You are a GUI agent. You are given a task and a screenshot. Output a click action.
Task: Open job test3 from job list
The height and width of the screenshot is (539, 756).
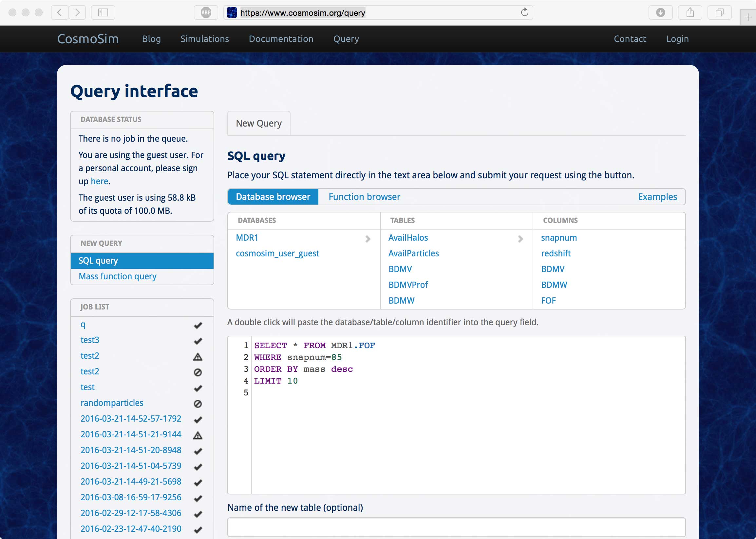[x=90, y=340]
